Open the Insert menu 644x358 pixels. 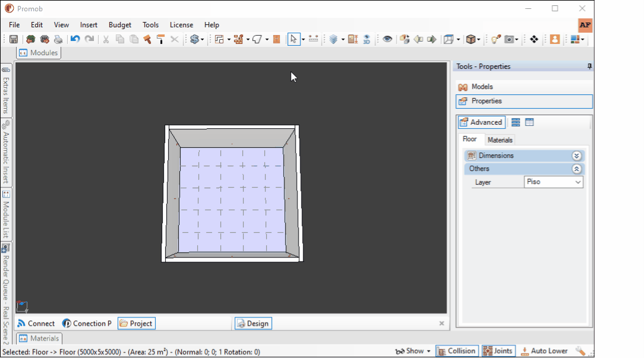(89, 25)
